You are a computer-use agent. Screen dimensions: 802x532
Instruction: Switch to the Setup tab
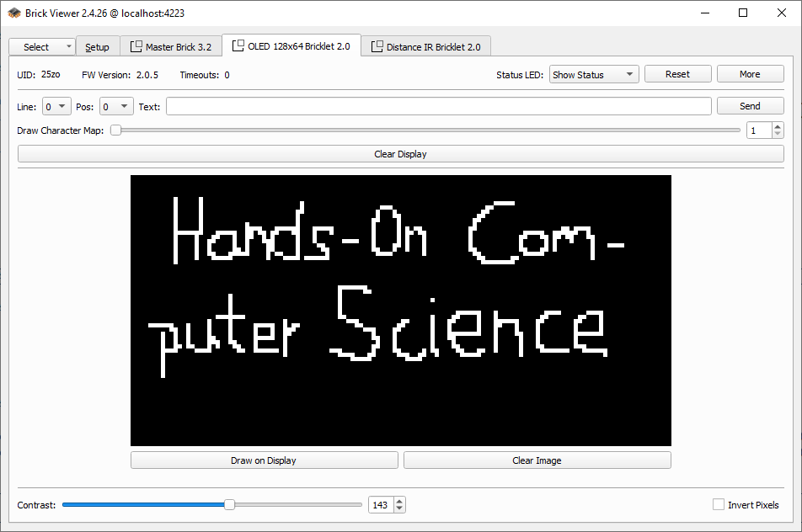(97, 47)
